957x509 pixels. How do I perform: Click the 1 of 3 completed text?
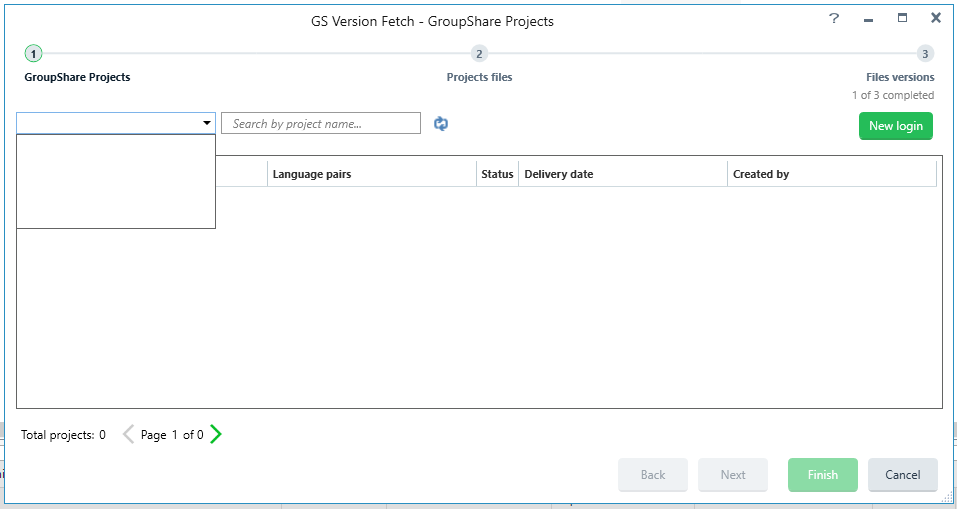893,95
